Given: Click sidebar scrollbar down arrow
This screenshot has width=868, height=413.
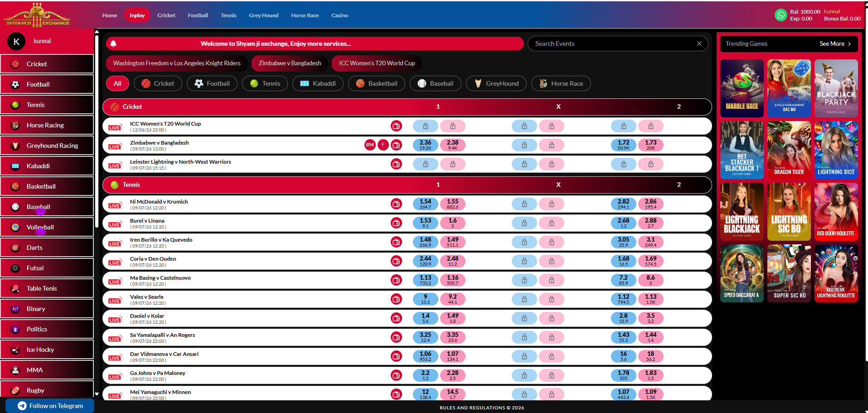Looking at the screenshot, I should click(x=97, y=394).
